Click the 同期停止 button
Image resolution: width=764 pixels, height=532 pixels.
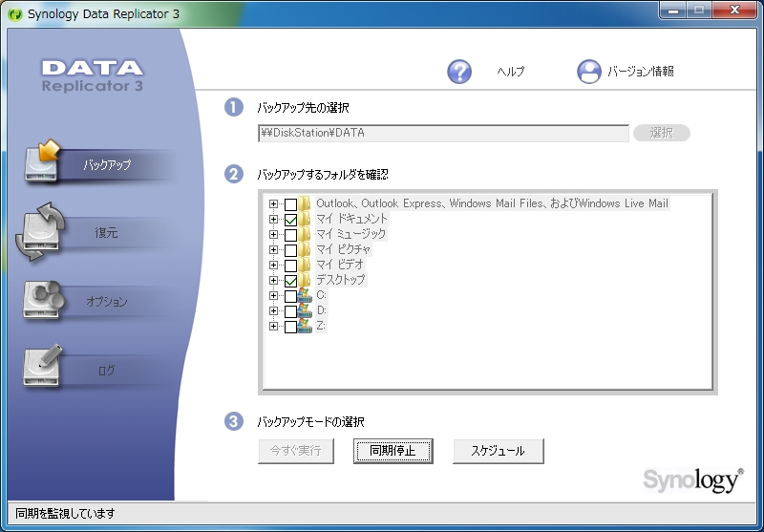pos(393,451)
